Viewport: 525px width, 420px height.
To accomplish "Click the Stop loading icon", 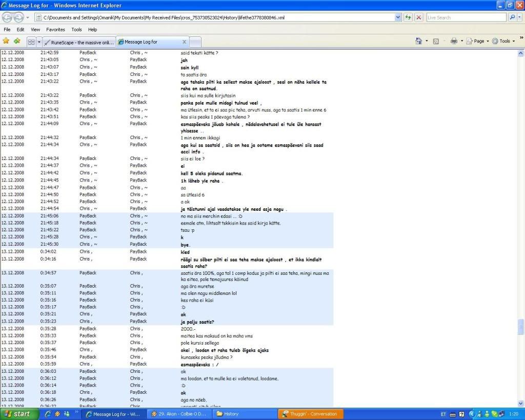I will tap(419, 17).
